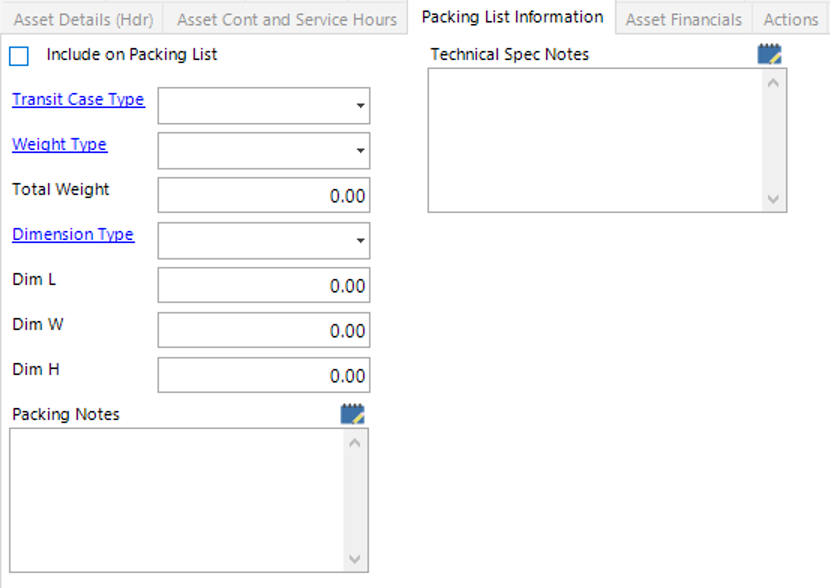
Task: Switch to Asset Cont and Service Hours tab
Action: pos(287,19)
